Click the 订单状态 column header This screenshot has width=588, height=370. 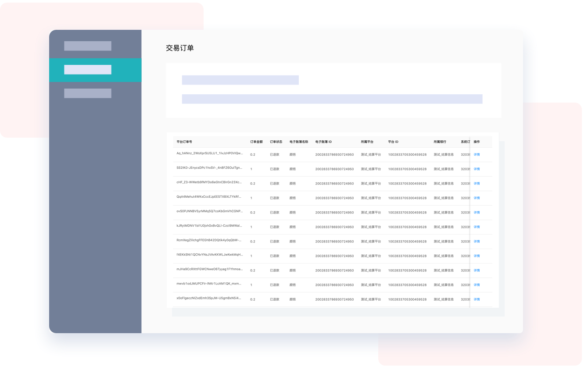(276, 142)
